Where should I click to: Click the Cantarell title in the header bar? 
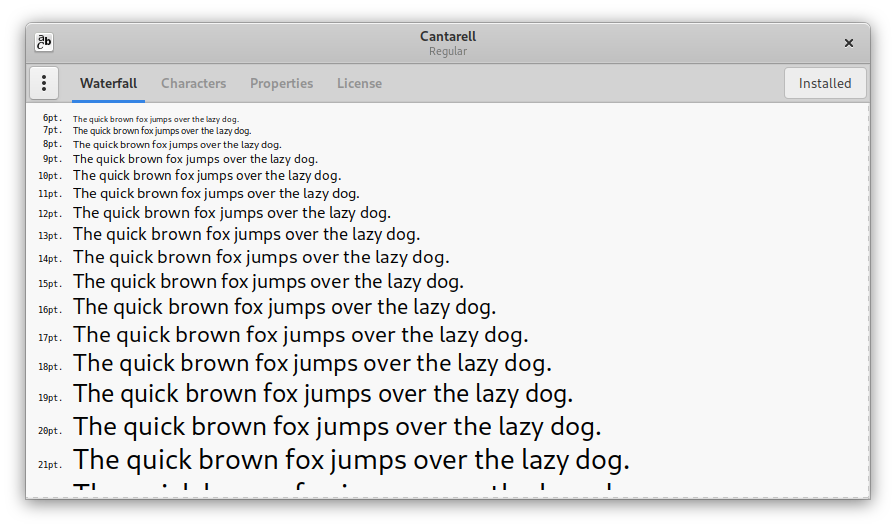tap(447, 37)
